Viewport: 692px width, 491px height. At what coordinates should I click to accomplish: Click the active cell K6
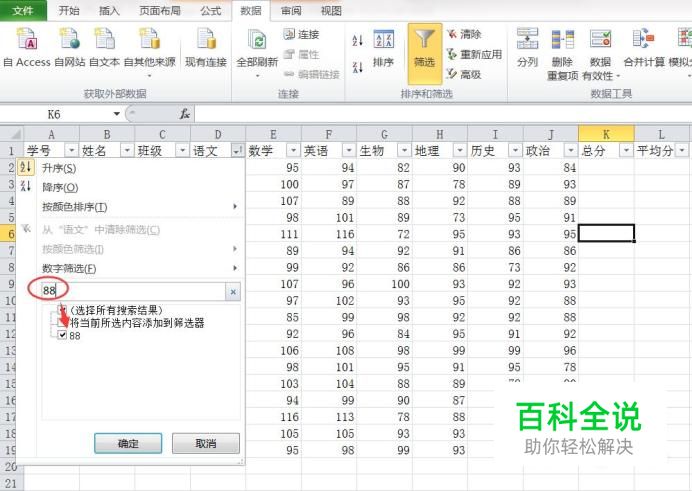[606, 233]
